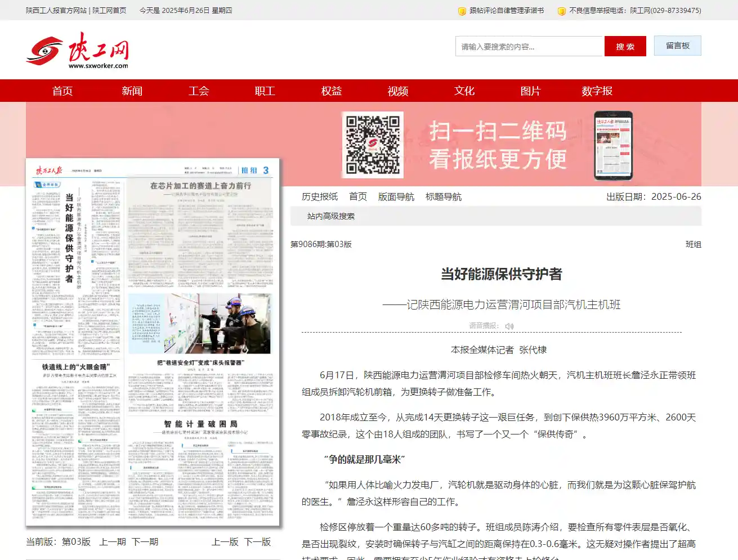Open the 历史报纸 link

(x=320, y=196)
